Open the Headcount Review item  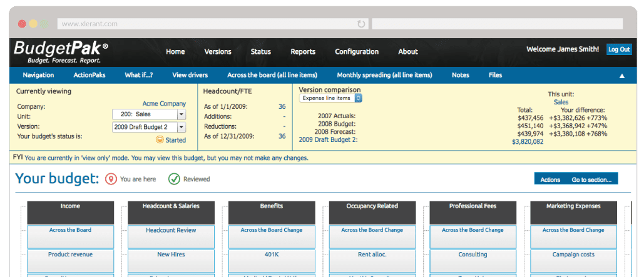coord(171,237)
